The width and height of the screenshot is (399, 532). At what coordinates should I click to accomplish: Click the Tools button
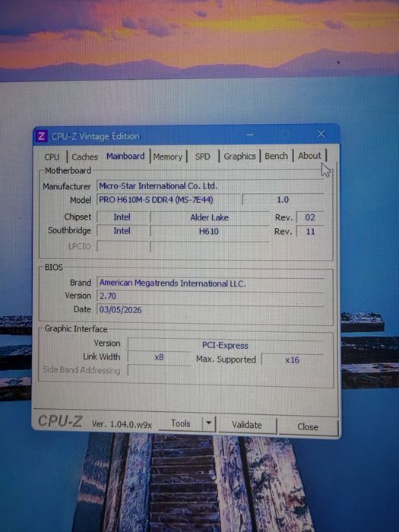pyautogui.click(x=181, y=424)
